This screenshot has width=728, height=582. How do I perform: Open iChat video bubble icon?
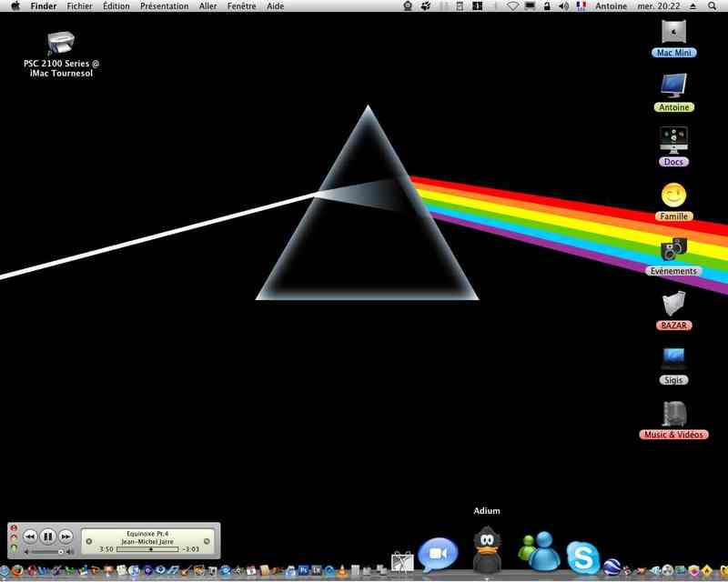click(438, 554)
